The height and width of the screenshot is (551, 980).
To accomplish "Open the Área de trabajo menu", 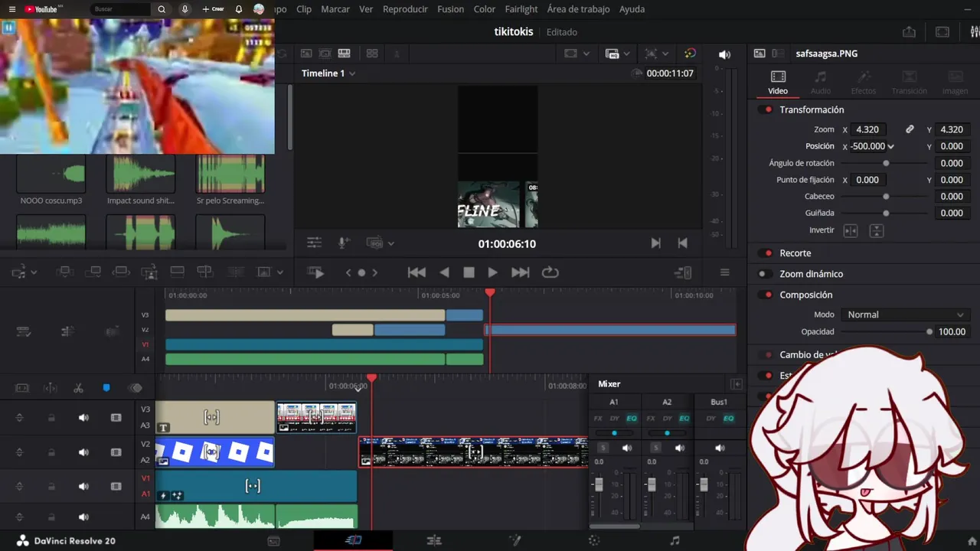I will 579,9.
